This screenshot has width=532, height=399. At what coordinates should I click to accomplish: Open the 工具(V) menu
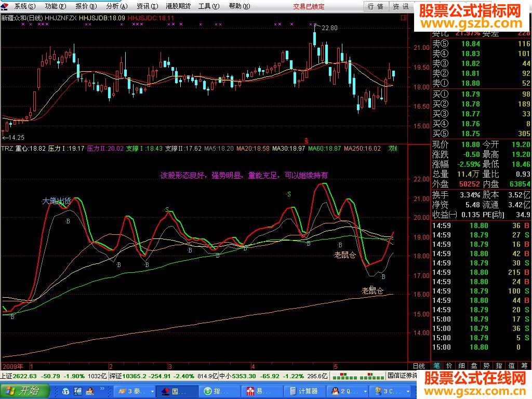[209, 6]
